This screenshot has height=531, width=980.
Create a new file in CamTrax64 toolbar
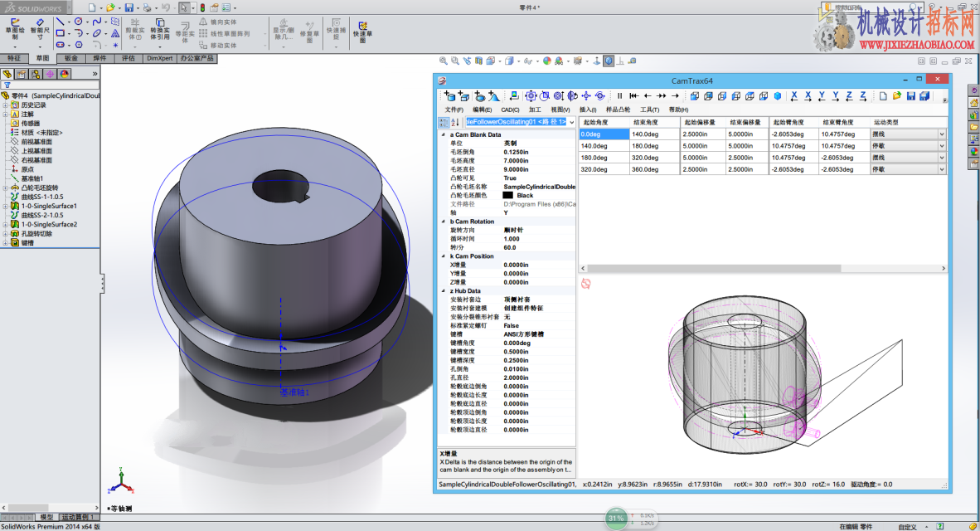[883, 95]
